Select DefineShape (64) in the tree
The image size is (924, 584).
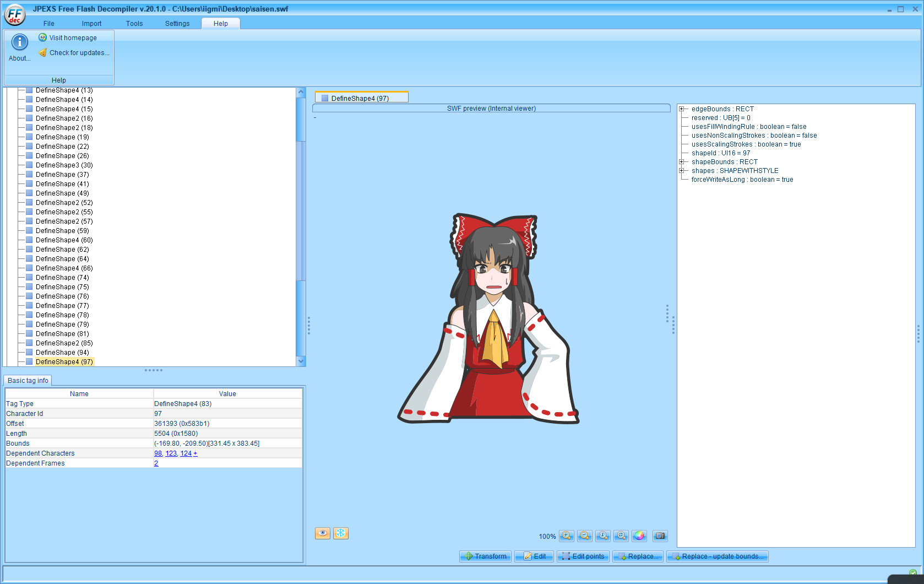tap(62, 259)
